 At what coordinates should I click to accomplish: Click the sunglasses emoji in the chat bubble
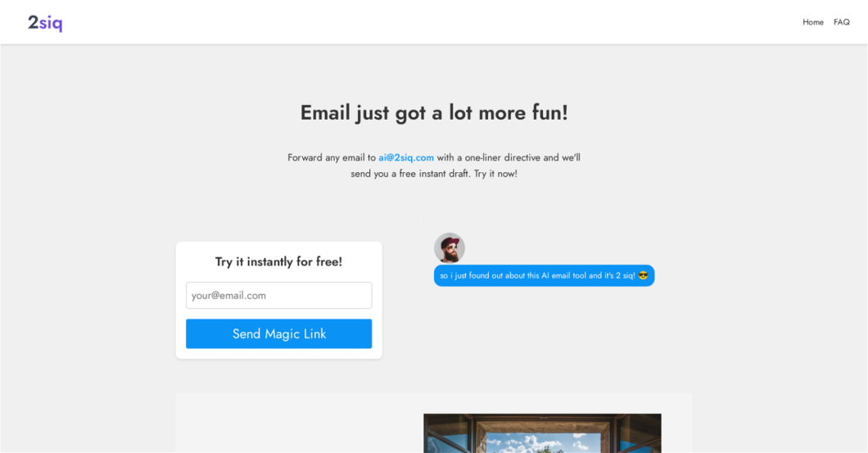click(x=643, y=275)
